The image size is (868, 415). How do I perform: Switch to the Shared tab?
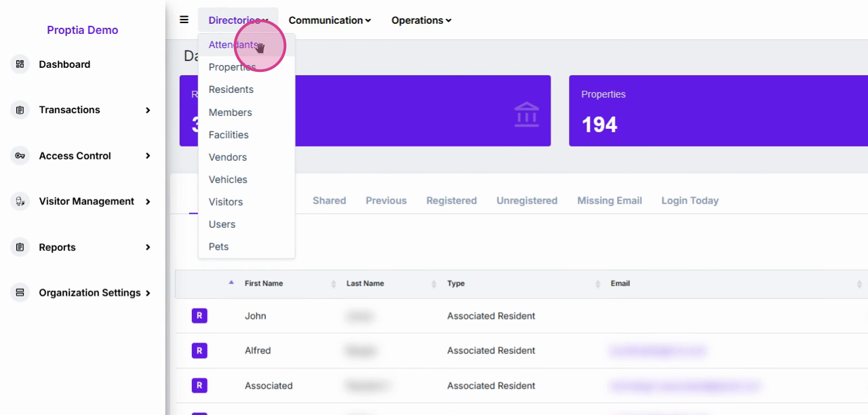point(329,201)
